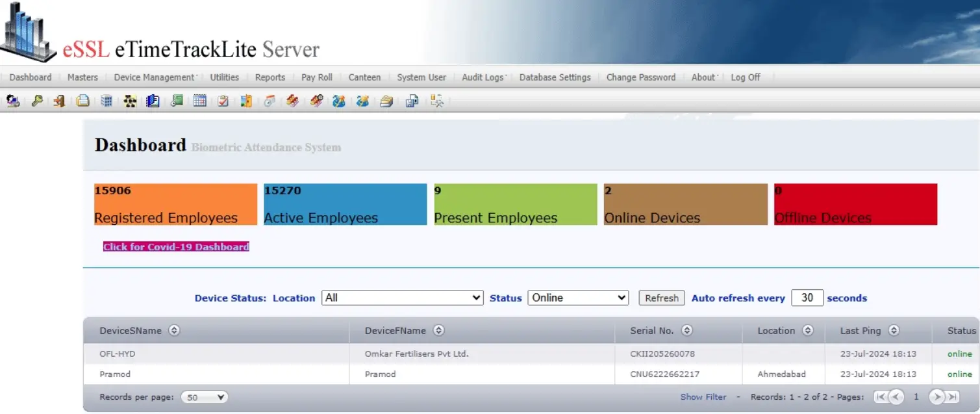Click the Present Employees green tile

(x=516, y=204)
